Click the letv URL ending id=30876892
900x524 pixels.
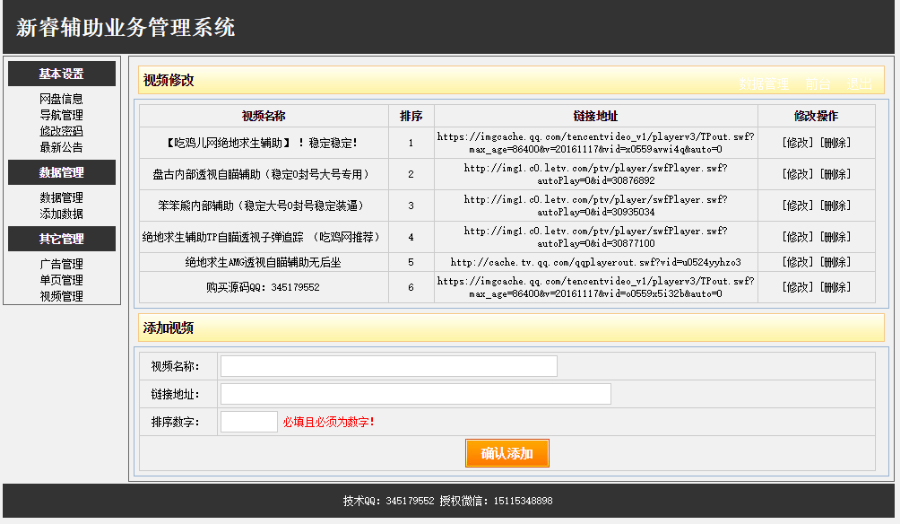coord(596,174)
